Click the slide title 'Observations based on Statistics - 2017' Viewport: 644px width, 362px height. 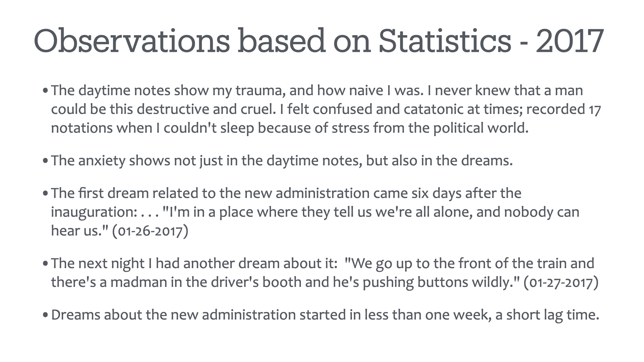319,41
